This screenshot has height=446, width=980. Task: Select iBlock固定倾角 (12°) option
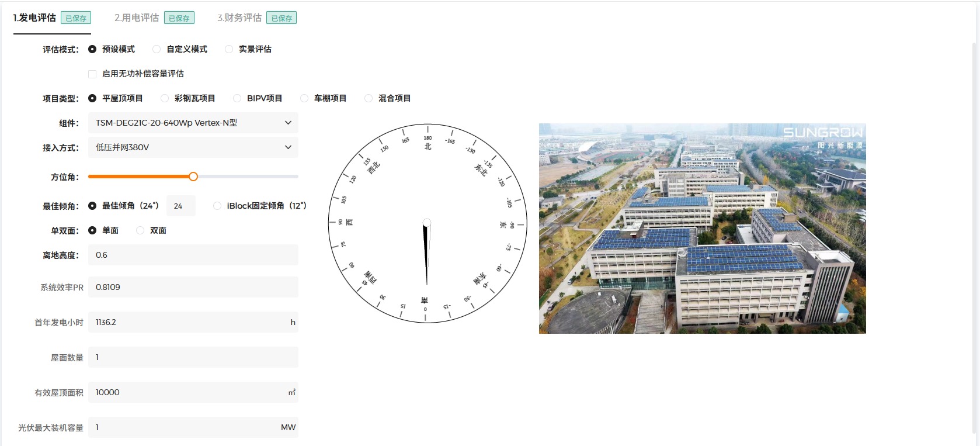pyautogui.click(x=217, y=206)
